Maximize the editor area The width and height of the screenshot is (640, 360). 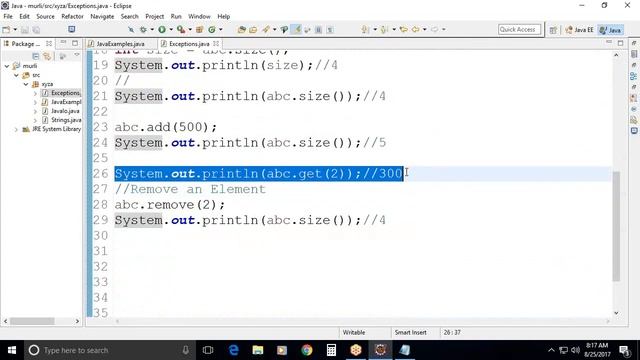tap(620, 43)
